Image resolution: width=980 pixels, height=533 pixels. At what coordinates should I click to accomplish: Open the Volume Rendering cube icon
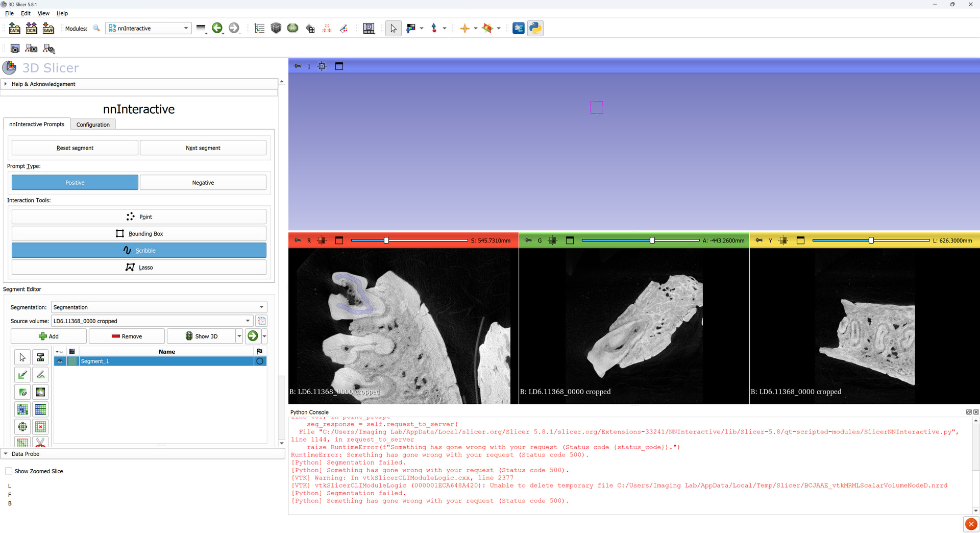click(x=276, y=28)
